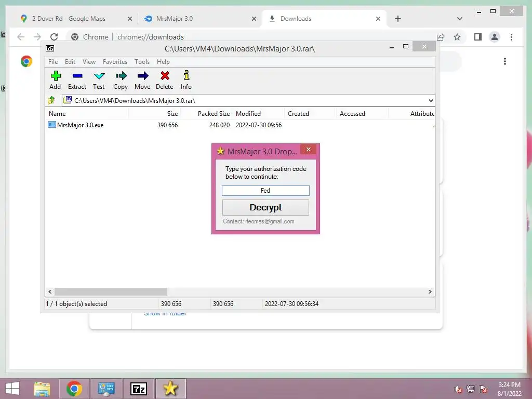Image resolution: width=532 pixels, height=399 pixels.
Task: Open File Explorer from the taskbar
Action: point(42,389)
